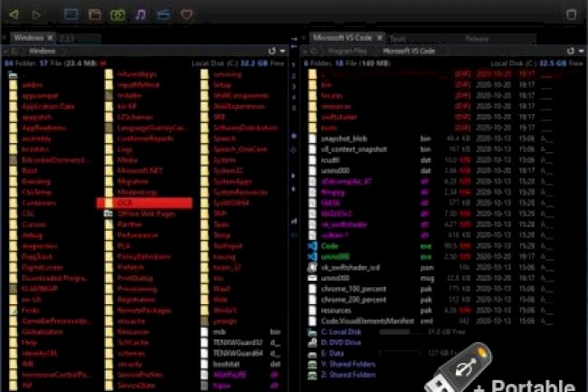Select the Offline Web Pages folder icon
The image size is (588, 392).
tap(109, 214)
